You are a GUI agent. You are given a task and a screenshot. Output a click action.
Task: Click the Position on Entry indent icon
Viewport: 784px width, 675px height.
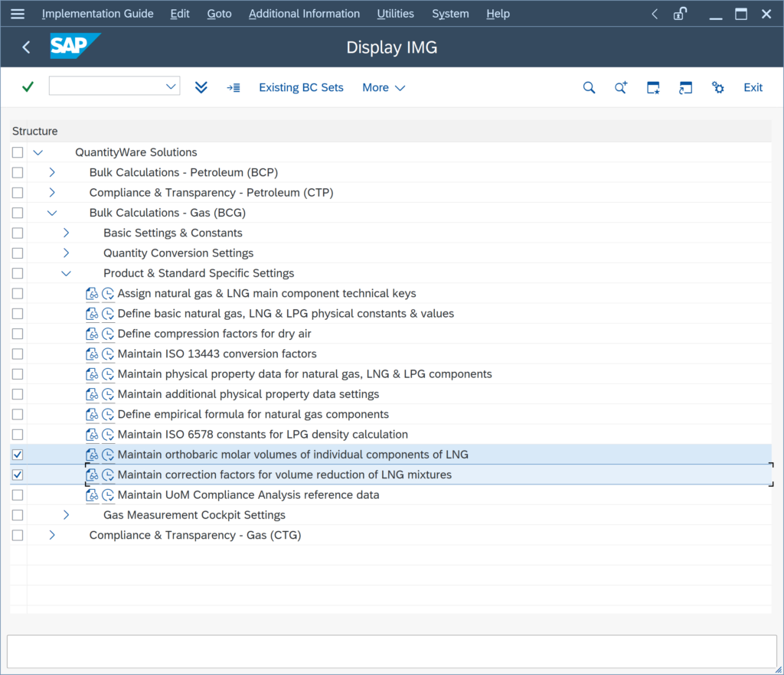(234, 88)
